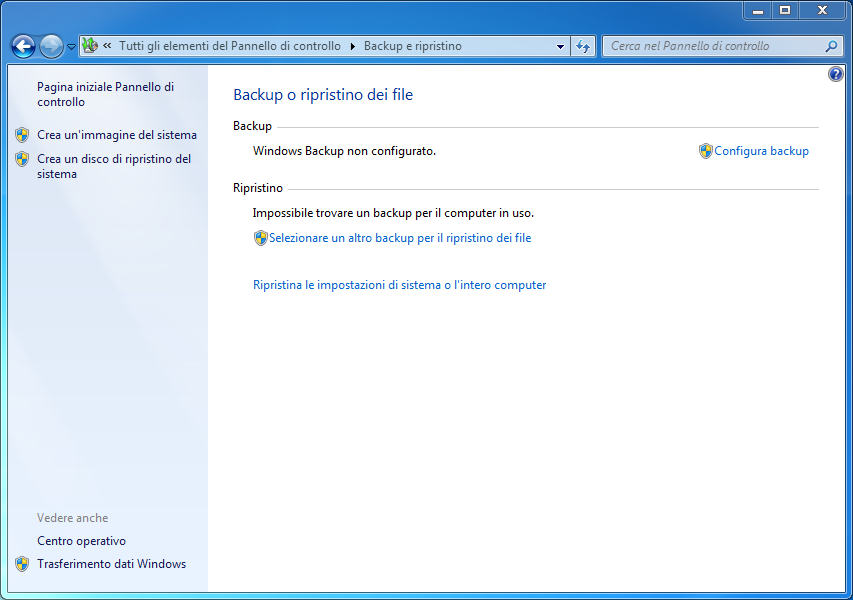The width and height of the screenshot is (853, 600).
Task: Click the magnifying glass search icon
Action: [x=831, y=46]
